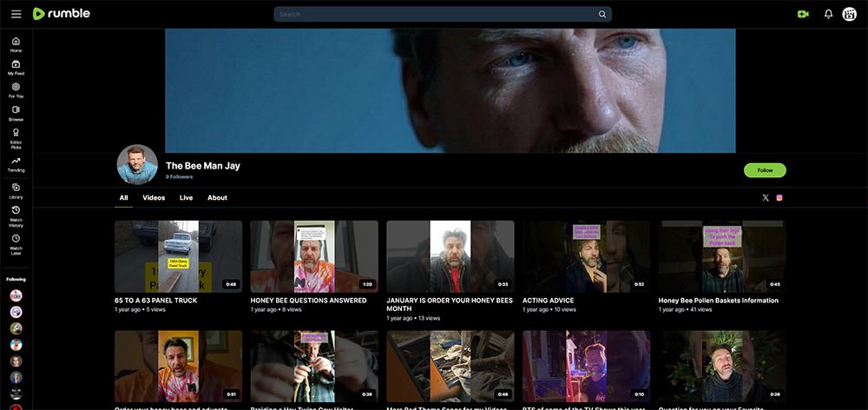Open first followed channel avatar in sidebar
The width and height of the screenshot is (868, 410).
tap(16, 295)
